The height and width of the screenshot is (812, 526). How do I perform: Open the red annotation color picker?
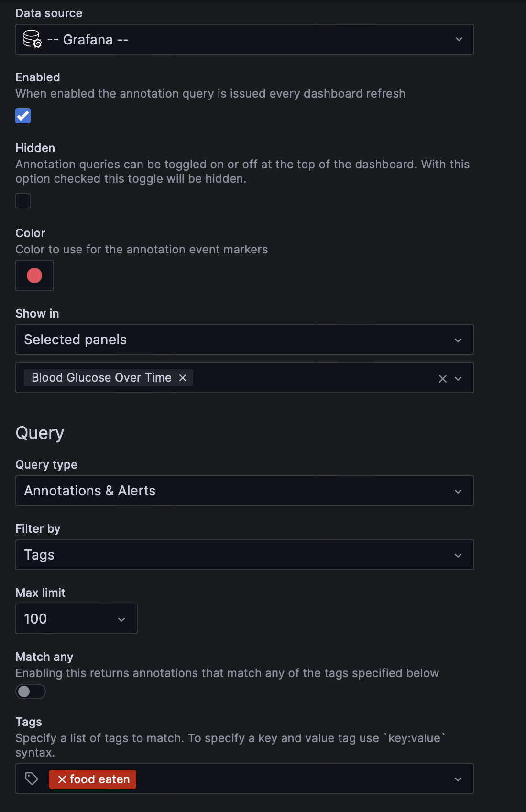click(34, 275)
